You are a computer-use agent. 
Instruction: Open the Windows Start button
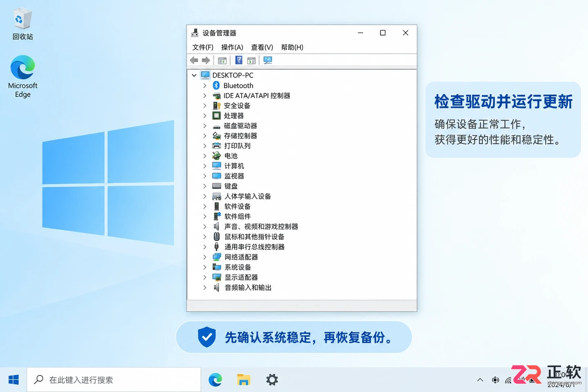(x=13, y=380)
